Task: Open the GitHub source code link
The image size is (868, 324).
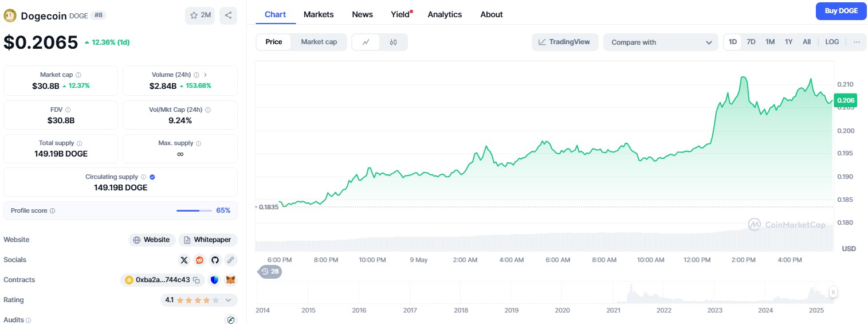Action: click(x=215, y=260)
